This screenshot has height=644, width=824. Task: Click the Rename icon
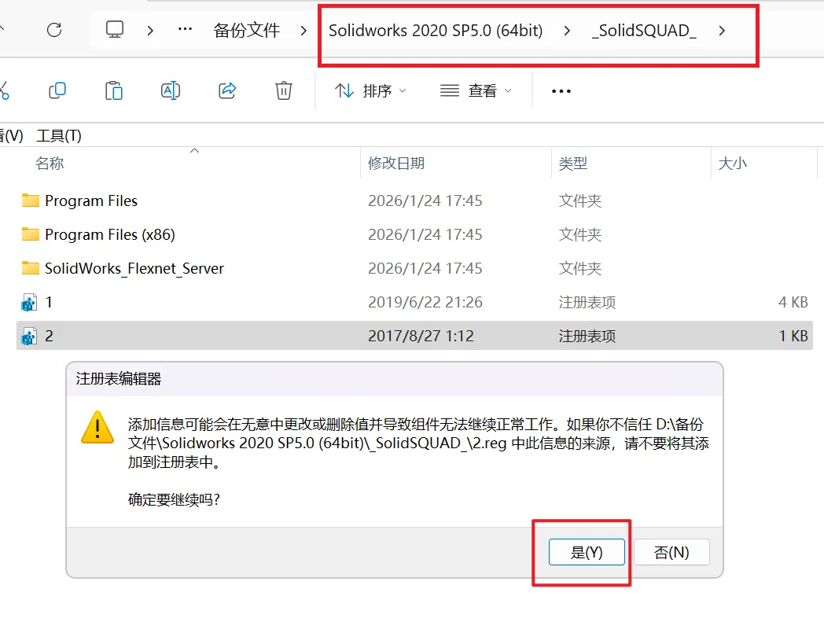coord(171,90)
